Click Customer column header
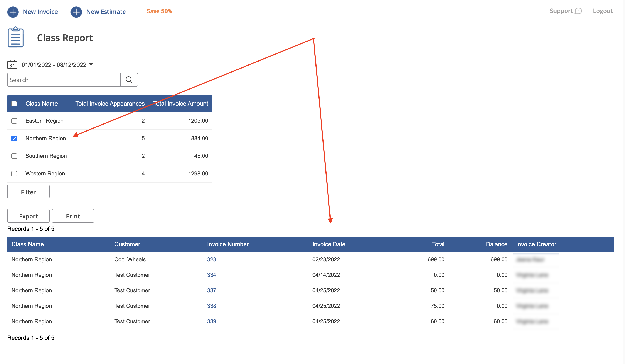Viewport: 625px width, 364px height. coord(127,244)
